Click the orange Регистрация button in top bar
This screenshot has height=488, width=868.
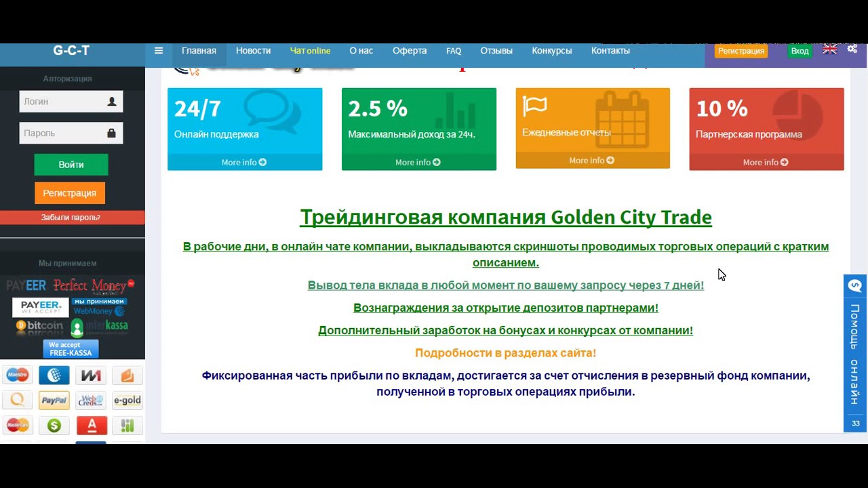(741, 51)
